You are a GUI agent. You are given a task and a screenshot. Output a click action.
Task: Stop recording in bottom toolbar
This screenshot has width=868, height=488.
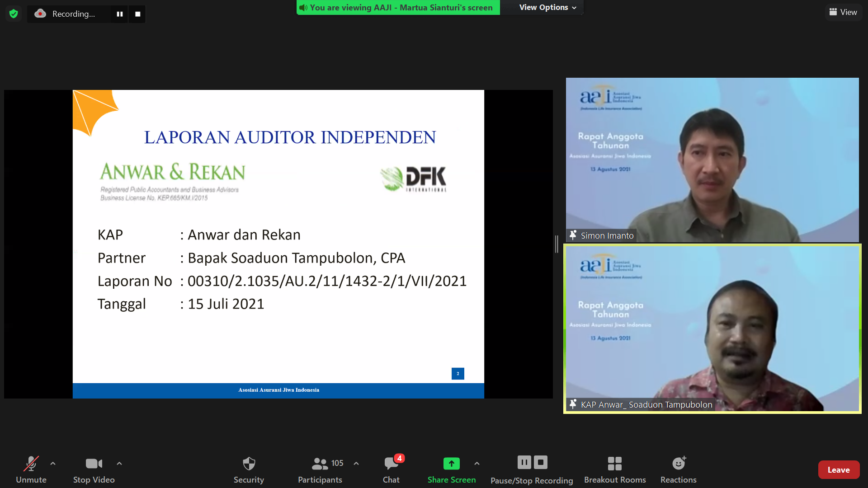coord(541,462)
